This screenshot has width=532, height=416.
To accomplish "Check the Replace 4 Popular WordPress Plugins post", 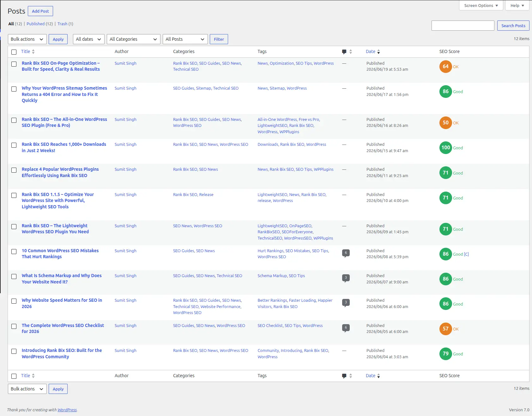I will (14, 170).
